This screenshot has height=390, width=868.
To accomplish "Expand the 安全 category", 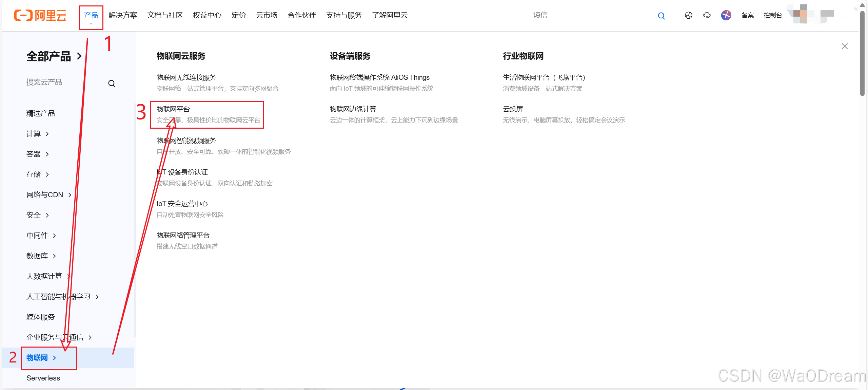I will click(38, 215).
